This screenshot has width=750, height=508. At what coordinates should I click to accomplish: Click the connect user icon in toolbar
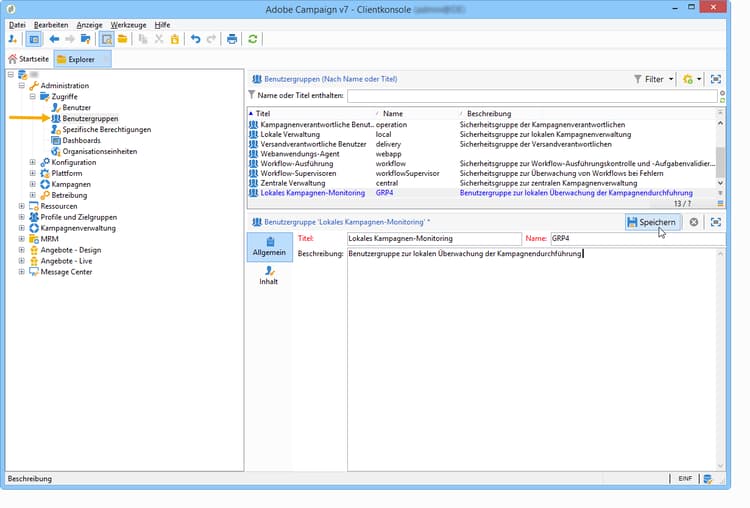click(x=13, y=39)
